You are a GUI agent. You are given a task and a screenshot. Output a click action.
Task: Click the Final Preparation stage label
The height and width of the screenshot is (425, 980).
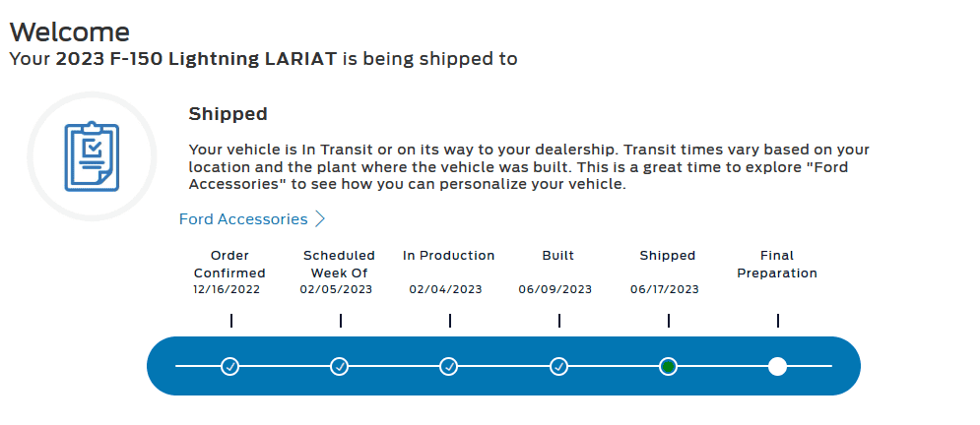(777, 264)
